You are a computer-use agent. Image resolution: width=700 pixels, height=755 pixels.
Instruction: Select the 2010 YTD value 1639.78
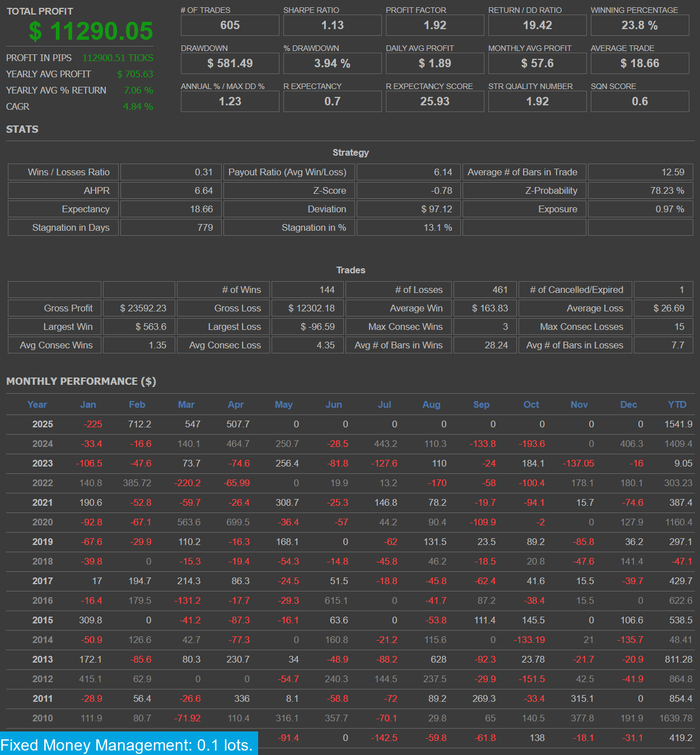coord(676,718)
